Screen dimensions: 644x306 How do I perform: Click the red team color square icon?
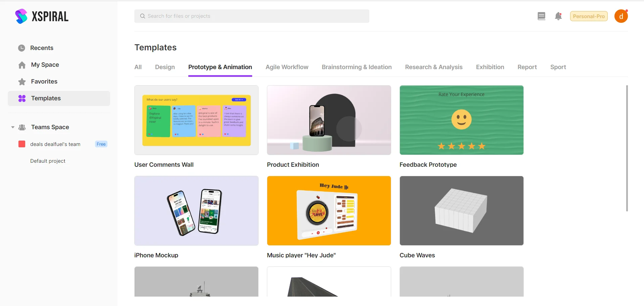coord(22,144)
